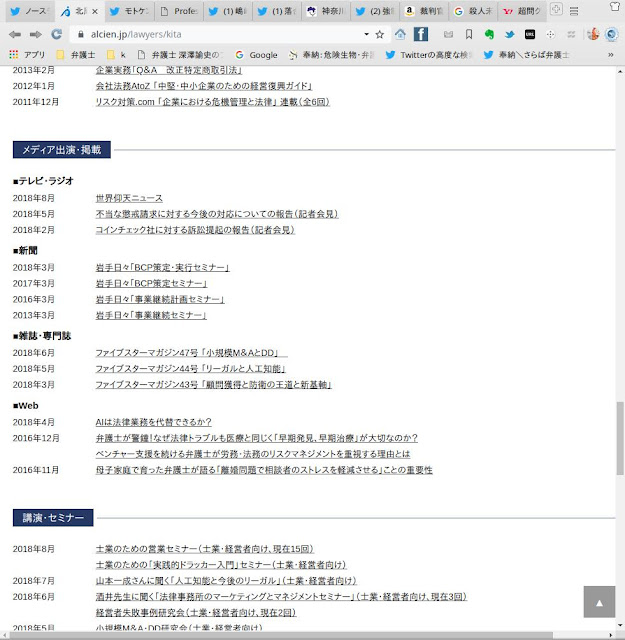The height and width of the screenshot is (640, 625).
Task: Open the 弁護士 bookmark folder
Action: pos(76,55)
